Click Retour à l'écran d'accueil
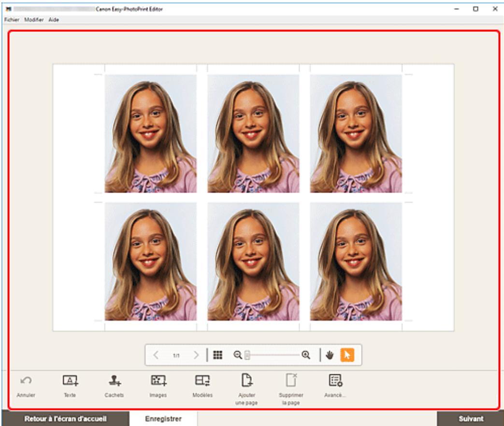 66,419
